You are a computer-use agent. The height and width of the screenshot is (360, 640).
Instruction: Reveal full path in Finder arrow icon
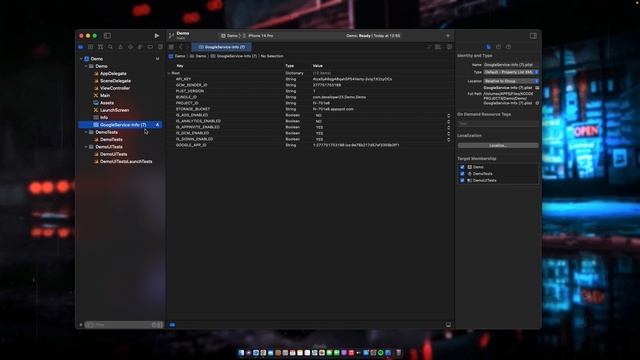click(x=537, y=103)
